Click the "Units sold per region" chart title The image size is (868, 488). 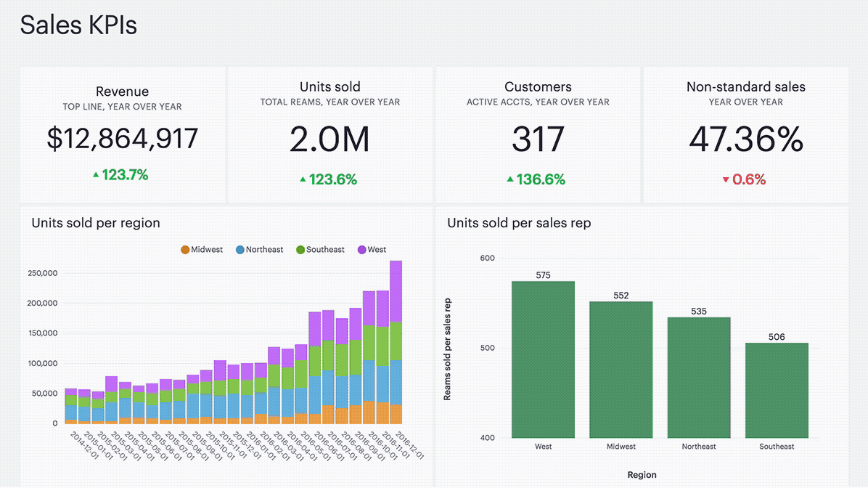(96, 223)
